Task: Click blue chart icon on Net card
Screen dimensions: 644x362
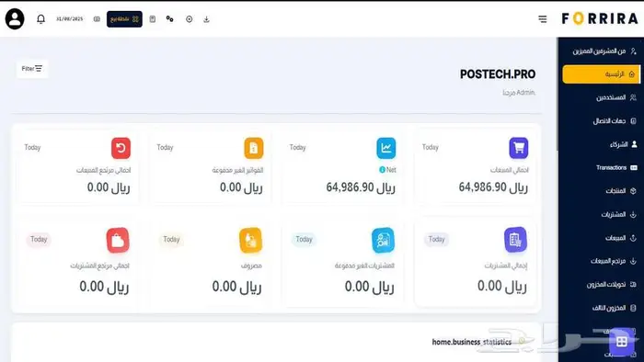Action: click(x=386, y=148)
